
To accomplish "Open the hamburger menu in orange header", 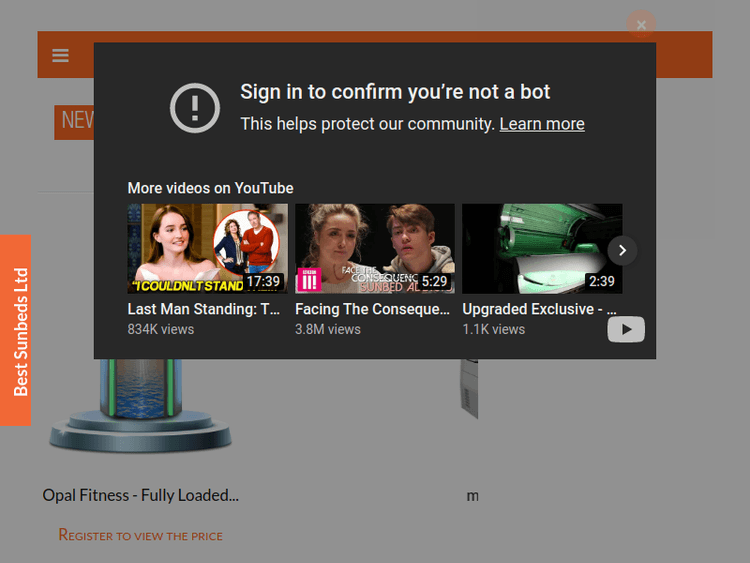I will tap(61, 56).
